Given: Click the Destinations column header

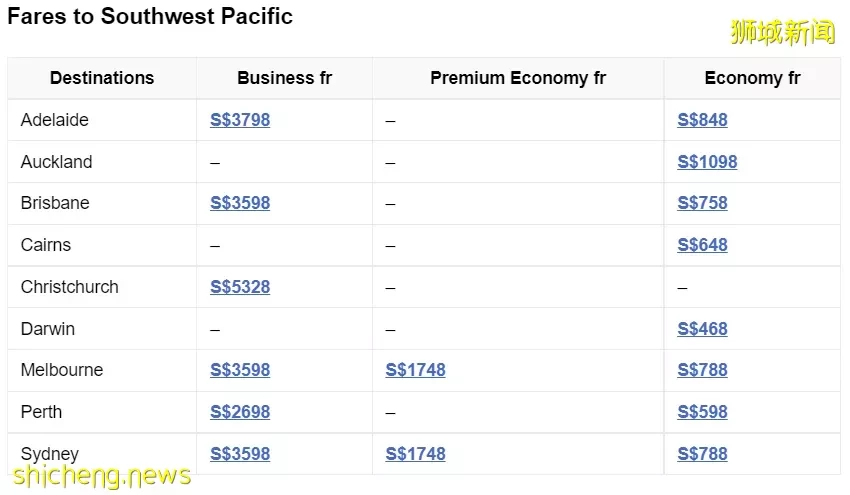Looking at the screenshot, I should [x=102, y=78].
